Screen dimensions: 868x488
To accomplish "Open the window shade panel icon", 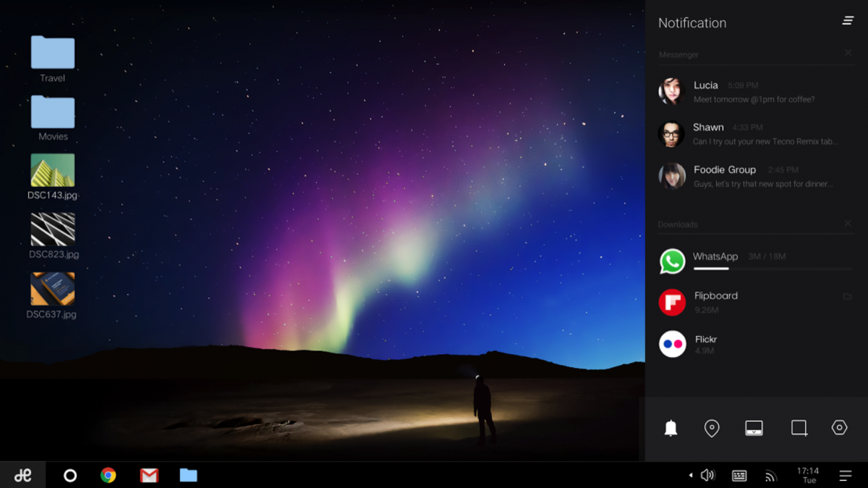I will coord(754,428).
